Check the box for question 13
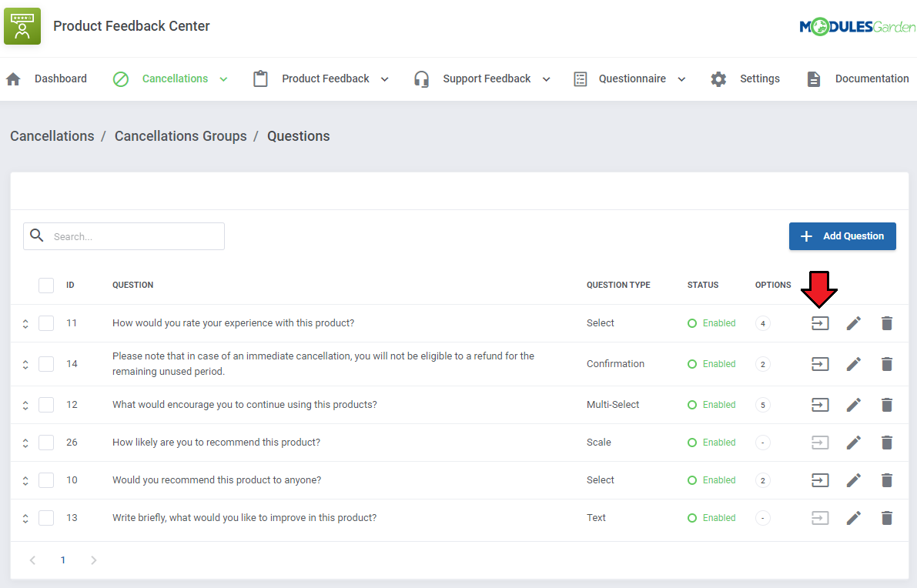The width and height of the screenshot is (917, 588). coord(46,518)
